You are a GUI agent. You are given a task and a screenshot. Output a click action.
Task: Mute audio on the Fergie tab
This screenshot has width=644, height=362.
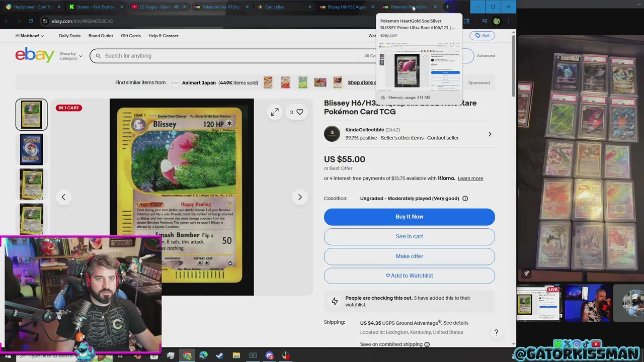pos(176,7)
